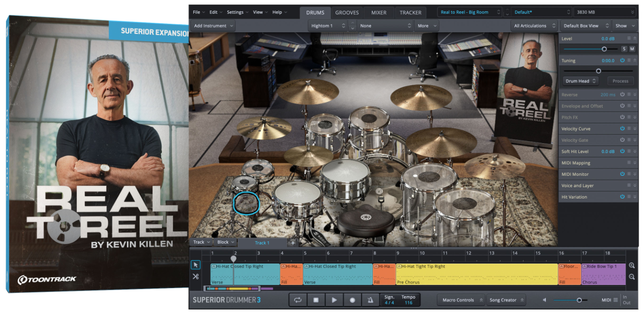Switch to the GROOVES tab
The width and height of the screenshot is (644, 314).
coord(347,12)
